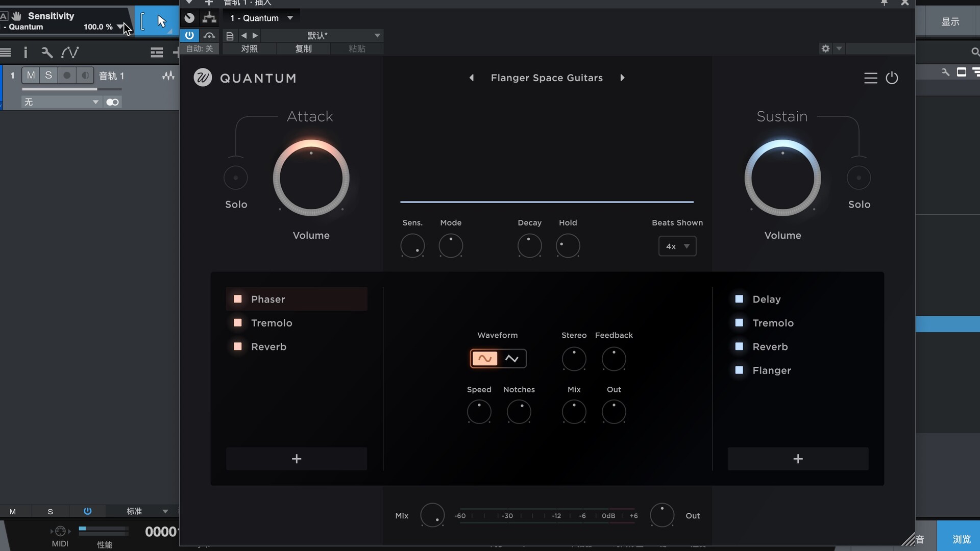Select the triangle waveform shape
Screen dimensions: 980x551
512,359
